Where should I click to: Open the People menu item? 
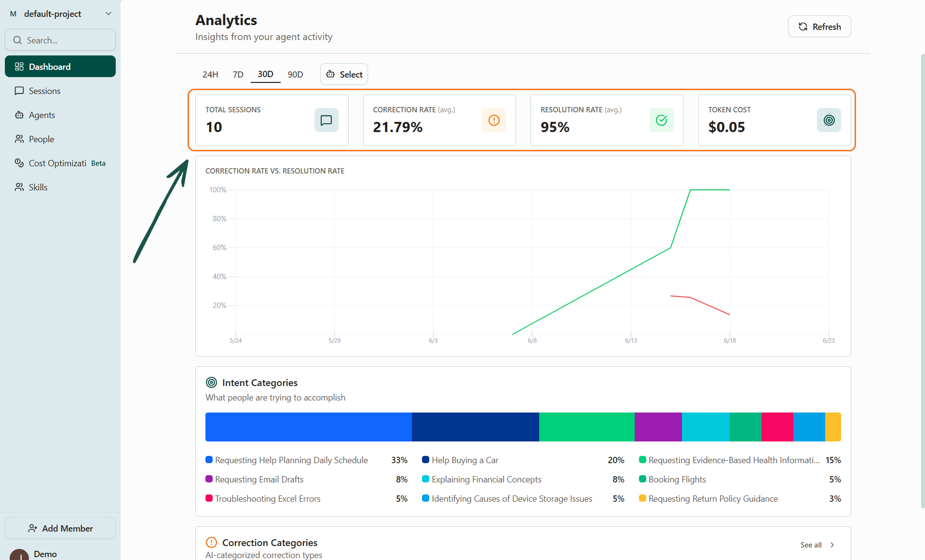click(x=60, y=139)
